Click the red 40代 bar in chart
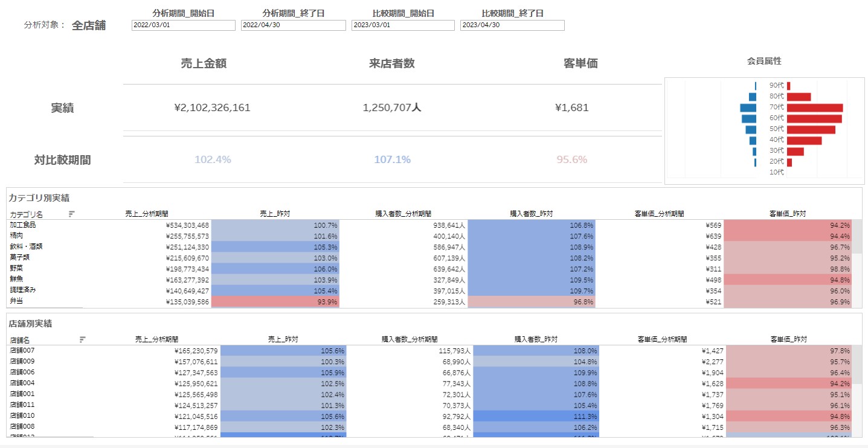 pos(803,140)
